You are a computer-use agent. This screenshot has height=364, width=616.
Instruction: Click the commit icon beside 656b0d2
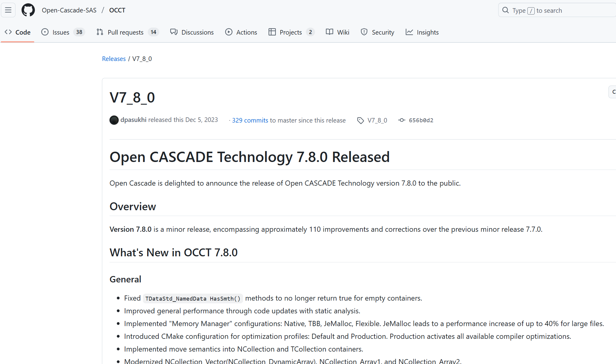[x=401, y=120]
